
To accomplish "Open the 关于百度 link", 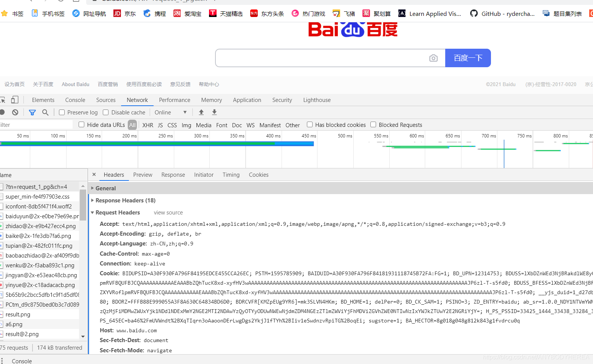I will (43, 84).
